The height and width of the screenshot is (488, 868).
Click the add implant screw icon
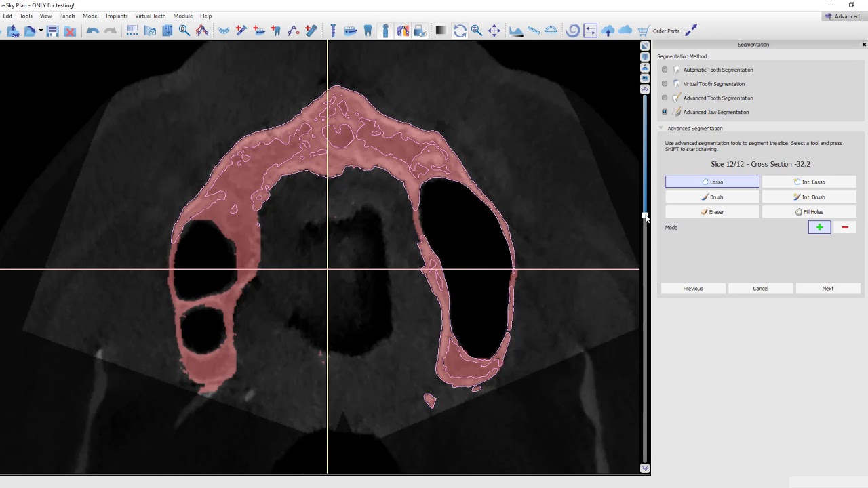[241, 30]
